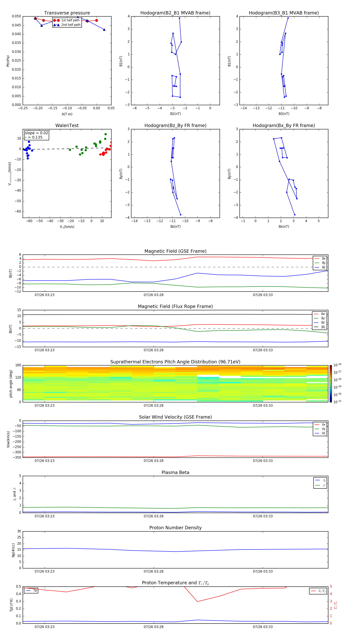This screenshot has width=351, height=644.
Task: Click the "βp and β" y-axis label
Action: pyautogui.click(x=14, y=494)
